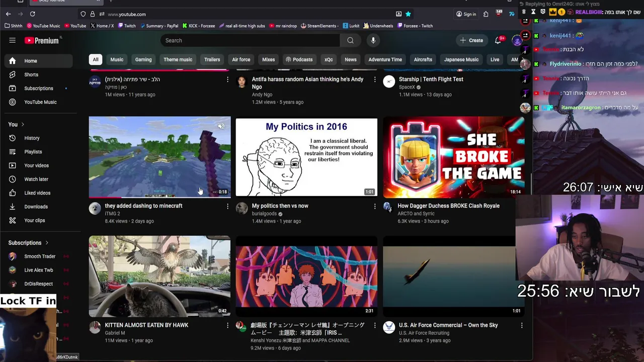Open the StreamElements bookmark
The width and height of the screenshot is (644, 362).
click(318, 26)
